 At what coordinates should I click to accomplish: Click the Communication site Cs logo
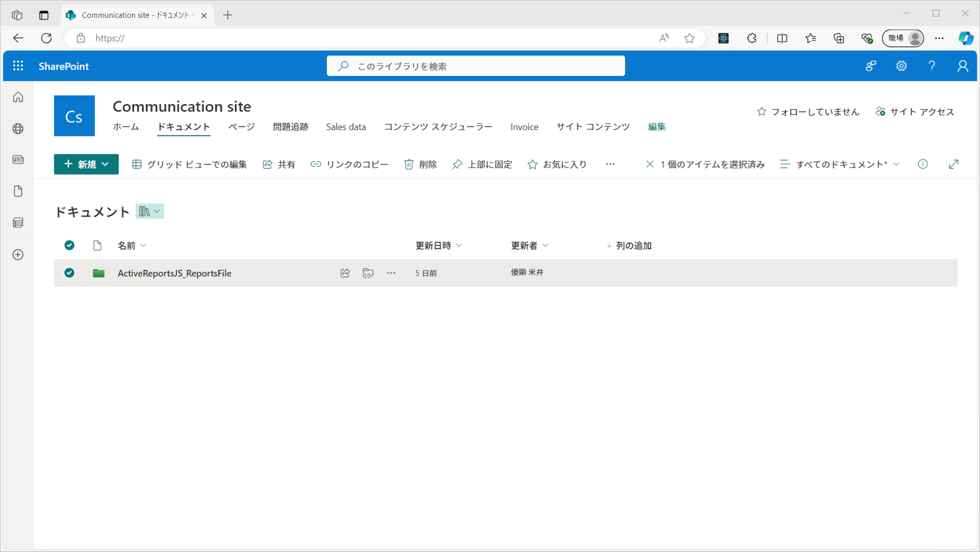75,116
